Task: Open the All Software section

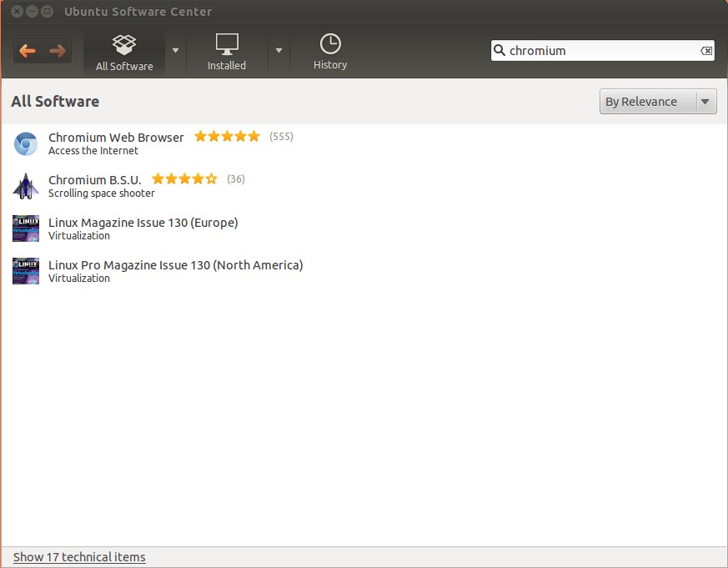Action: click(x=124, y=52)
